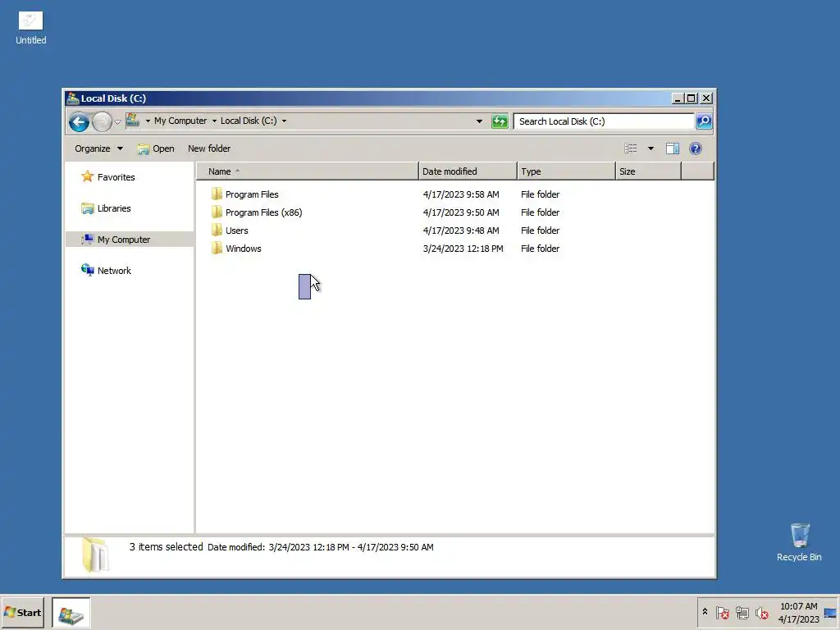Maximize the Local Disk (C:) window

(691, 98)
